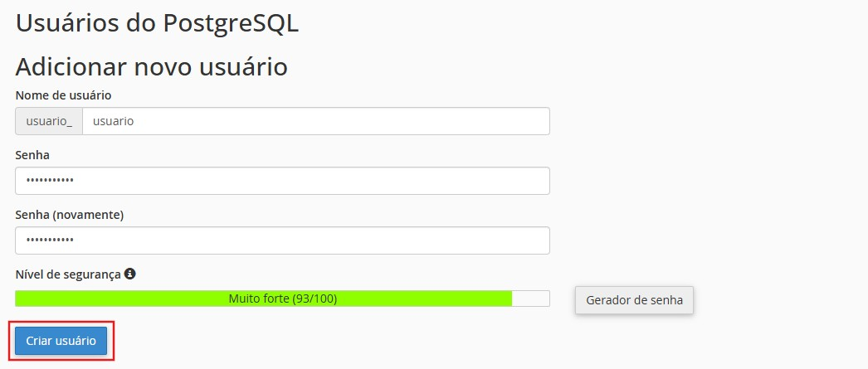Open the Gerador de senha password generator
Screen dimensions: 868x369
(634, 300)
